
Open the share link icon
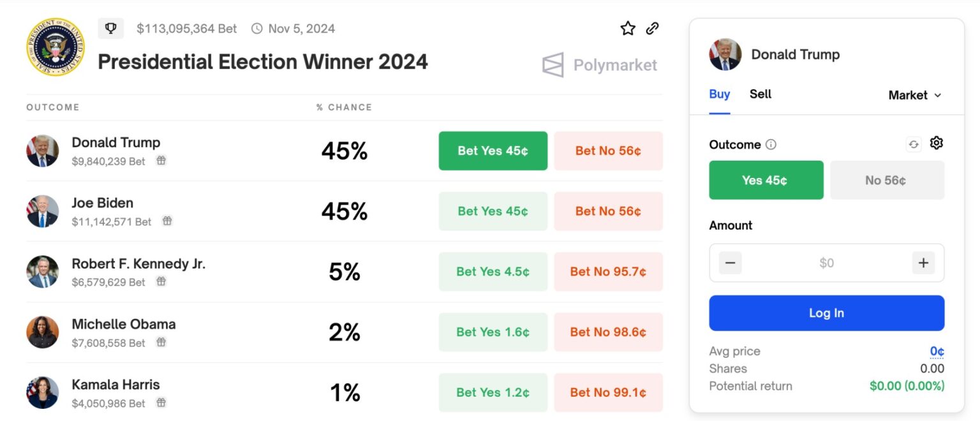tap(652, 28)
